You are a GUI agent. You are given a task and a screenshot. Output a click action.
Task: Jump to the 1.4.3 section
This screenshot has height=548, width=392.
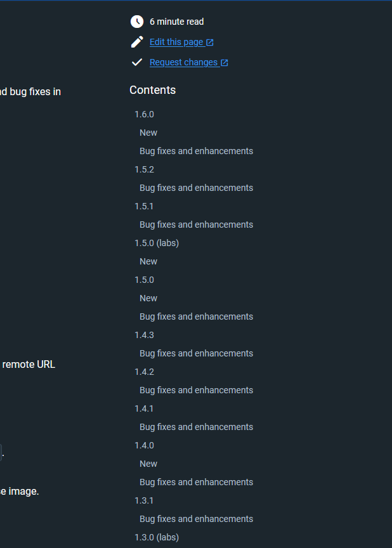(144, 335)
